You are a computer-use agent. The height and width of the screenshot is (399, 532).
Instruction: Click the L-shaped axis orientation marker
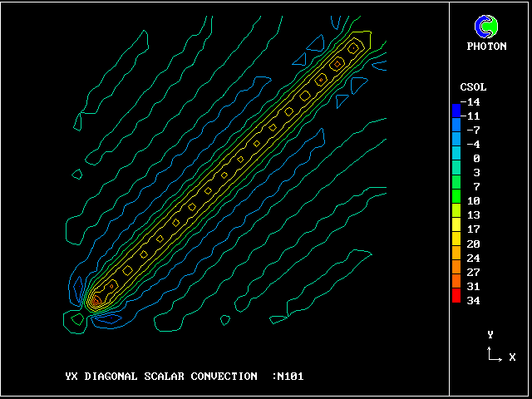point(493,355)
